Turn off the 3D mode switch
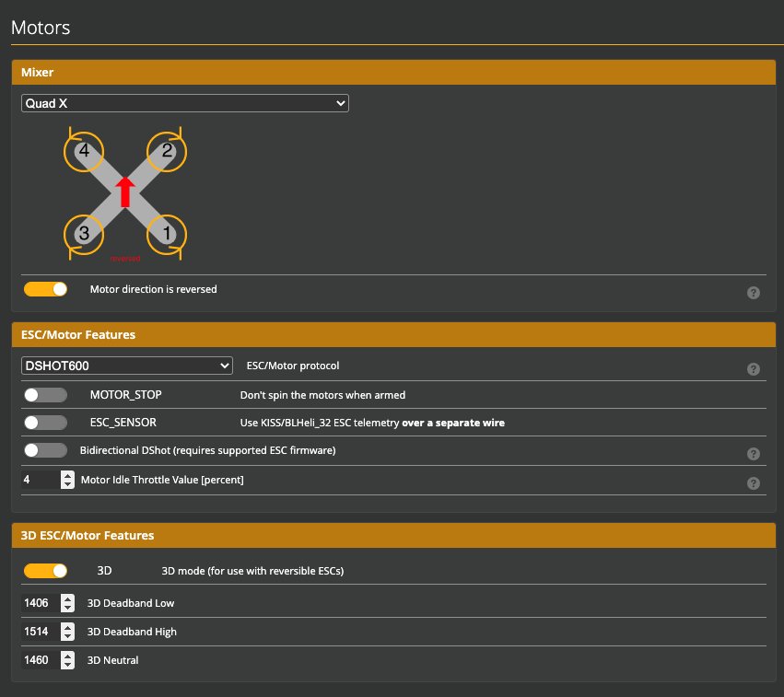Screen dimensions: 784x697 coord(46,571)
